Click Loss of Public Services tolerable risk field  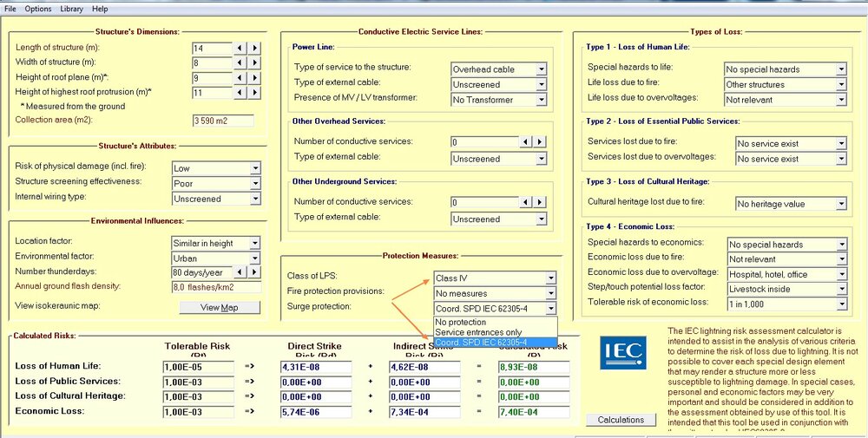pyautogui.click(x=198, y=382)
